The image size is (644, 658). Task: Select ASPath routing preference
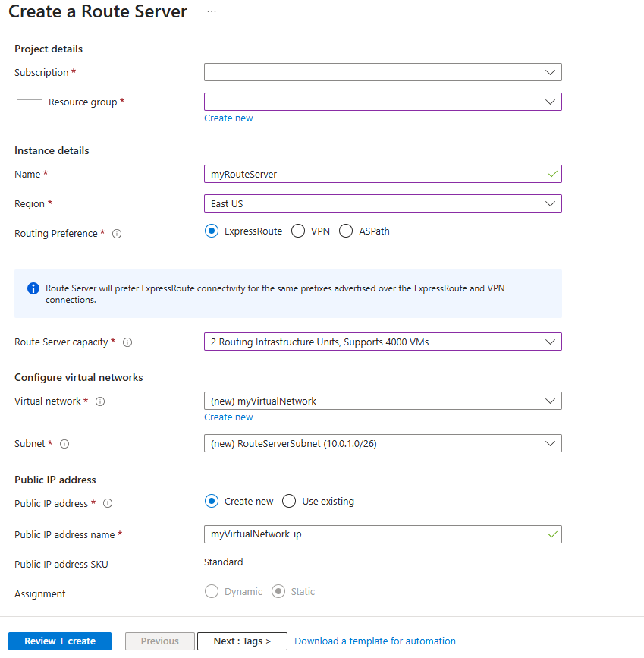[x=346, y=231]
